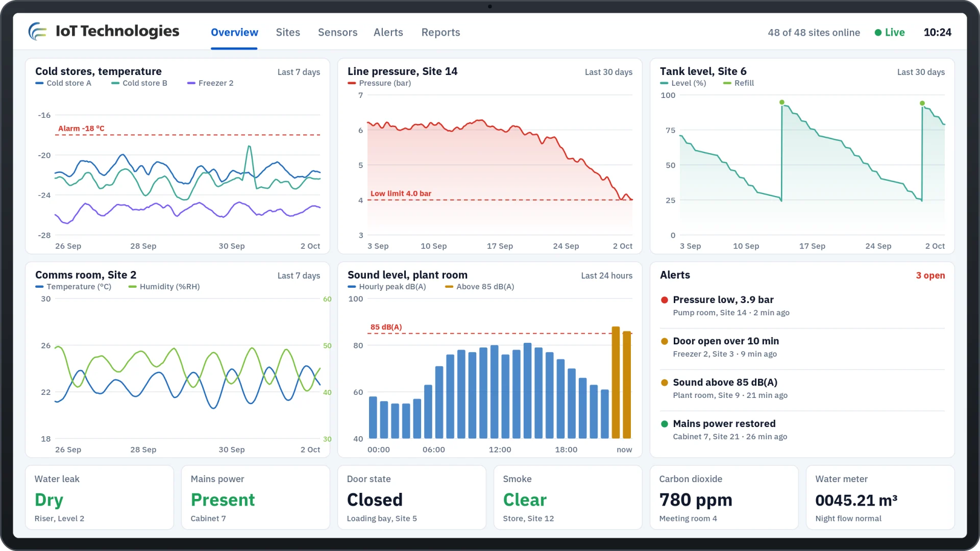Click green dot beside Mains power restored
Viewport: 980px width, 551px height.
pos(665,424)
